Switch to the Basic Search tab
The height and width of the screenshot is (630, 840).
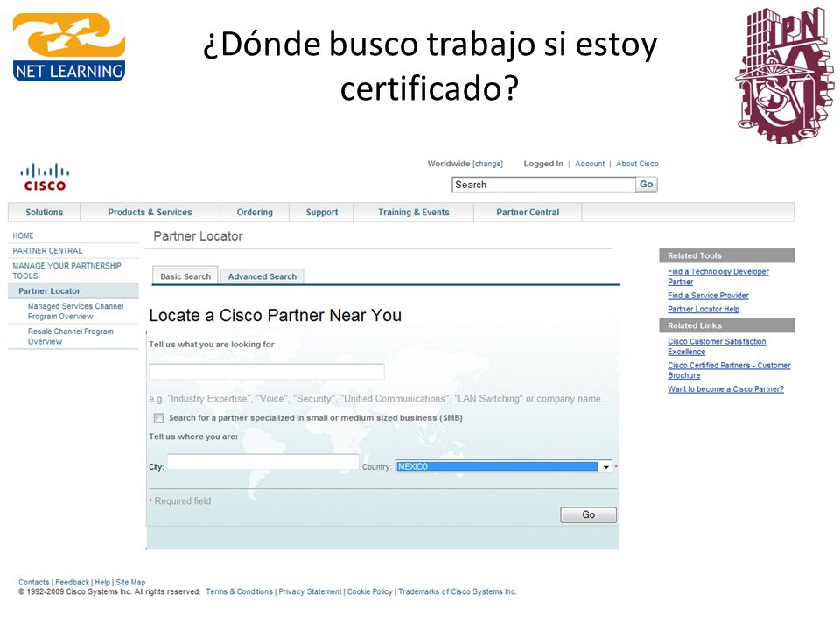coord(185,276)
